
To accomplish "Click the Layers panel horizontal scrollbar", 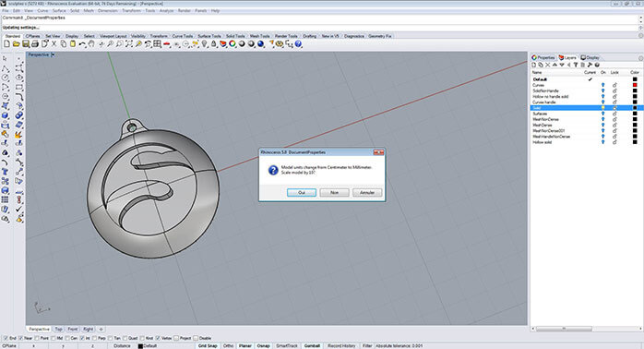I will point(564,329).
